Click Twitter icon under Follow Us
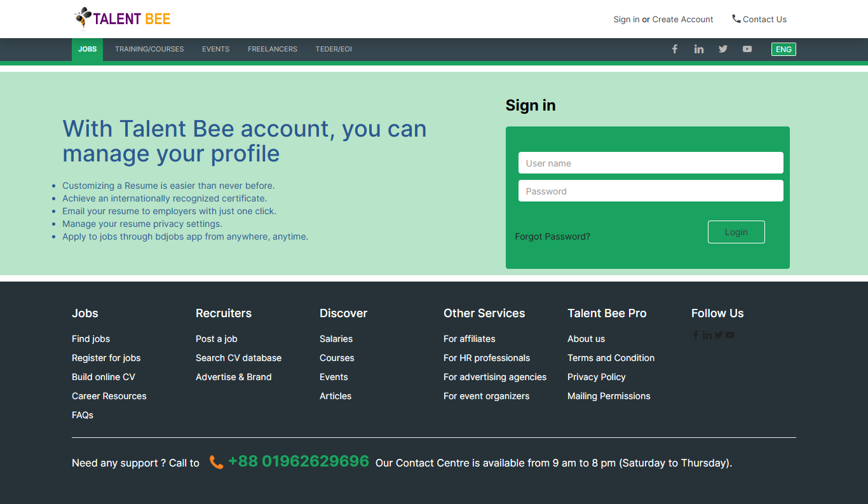 [719, 335]
